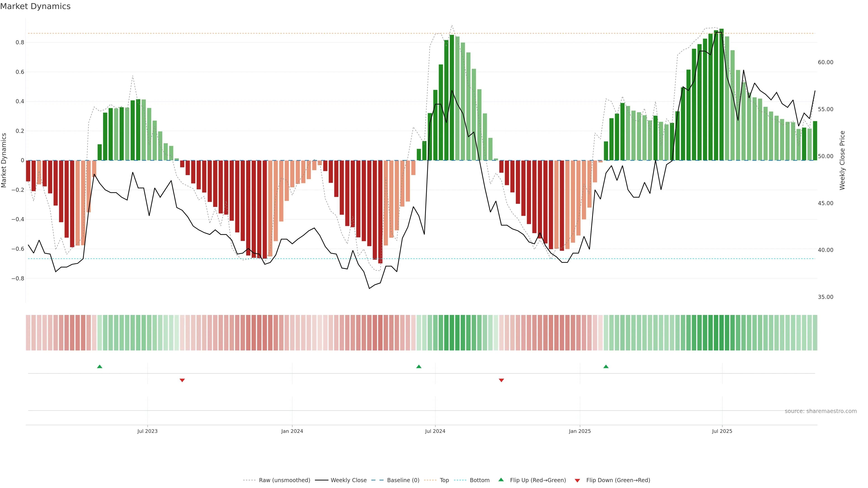The height and width of the screenshot is (488, 868).
Task: Click the Flip Up (Red→Green) legend label
Action: pyautogui.click(x=538, y=480)
